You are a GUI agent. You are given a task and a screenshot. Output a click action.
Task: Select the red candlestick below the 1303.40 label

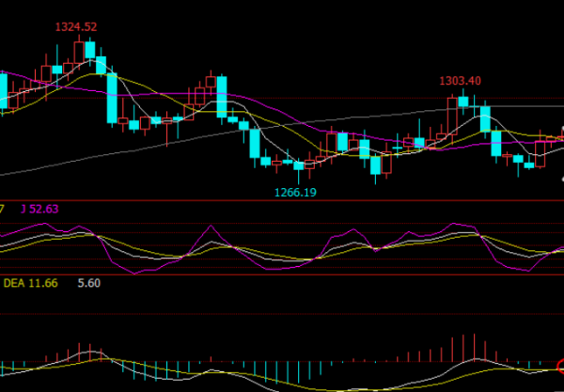pos(451,115)
